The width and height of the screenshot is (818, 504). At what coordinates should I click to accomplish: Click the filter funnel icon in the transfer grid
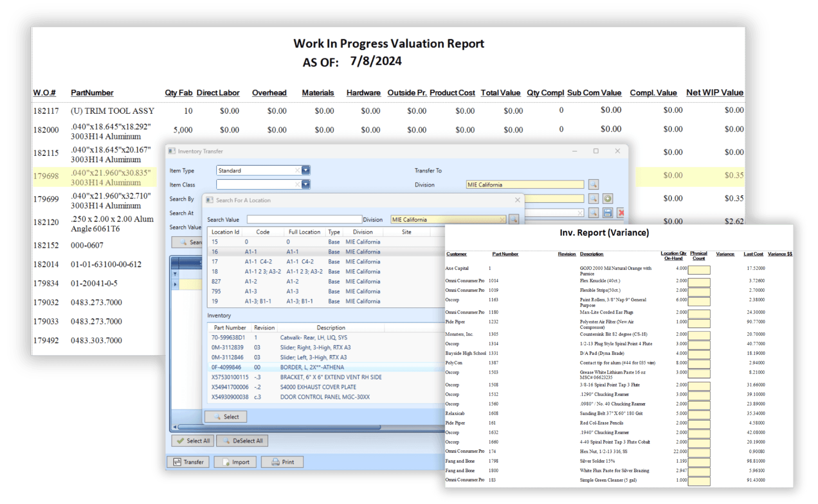point(175,274)
